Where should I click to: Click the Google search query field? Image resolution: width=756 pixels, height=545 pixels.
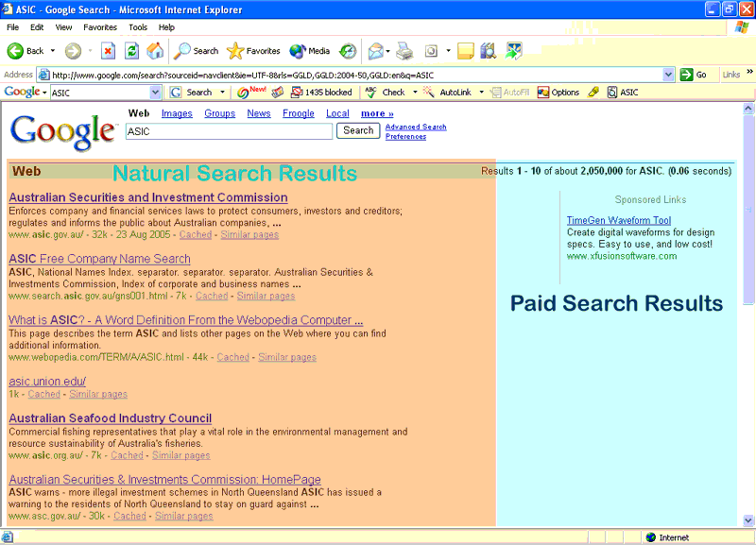[x=229, y=131]
